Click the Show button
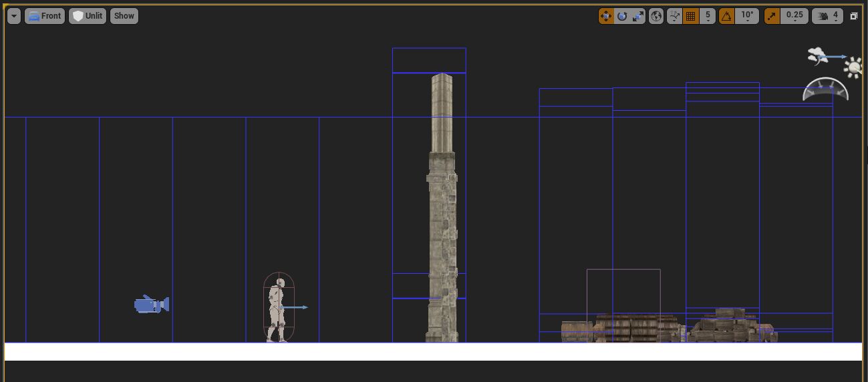The width and height of the screenshot is (868, 382). 124,16
